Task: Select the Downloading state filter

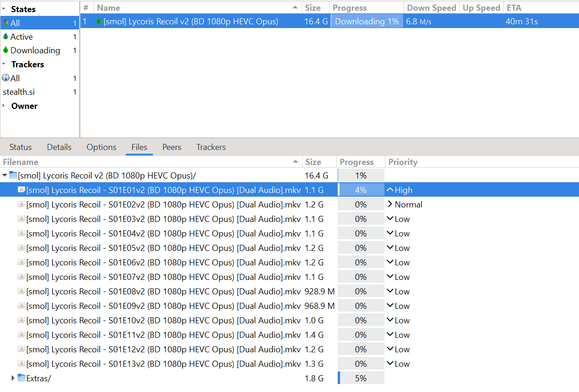Action: (x=39, y=50)
